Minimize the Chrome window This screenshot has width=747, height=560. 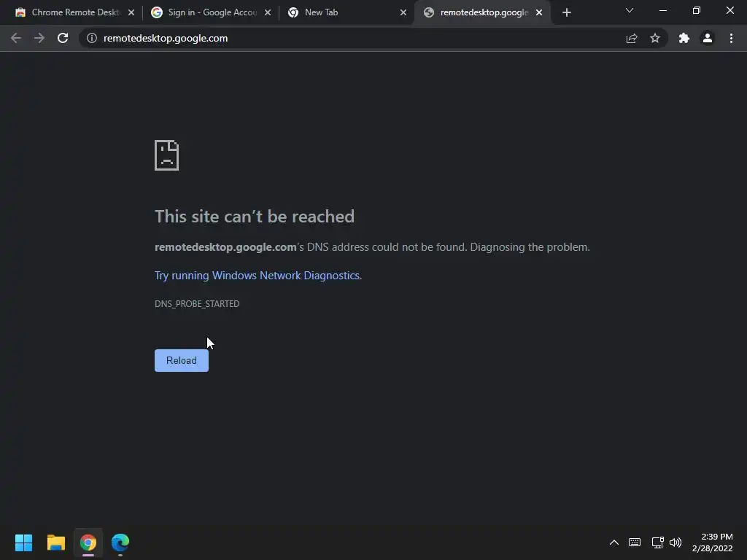663,10
